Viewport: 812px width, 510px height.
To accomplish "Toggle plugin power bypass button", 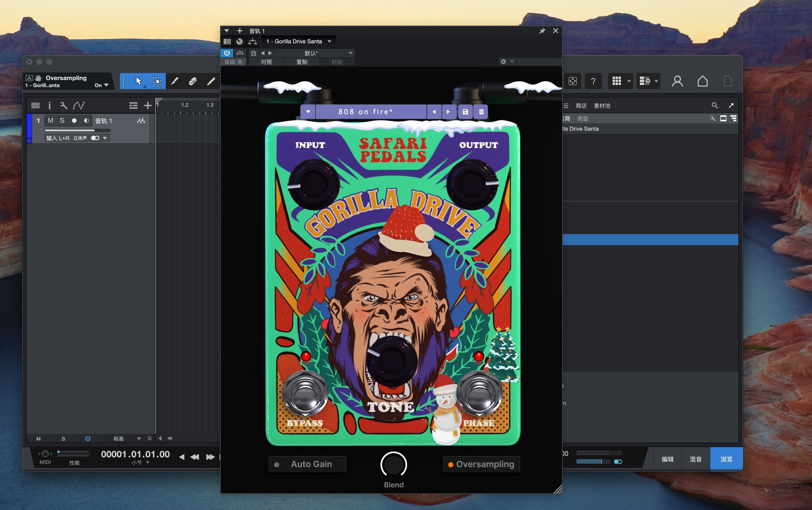I will (x=227, y=53).
